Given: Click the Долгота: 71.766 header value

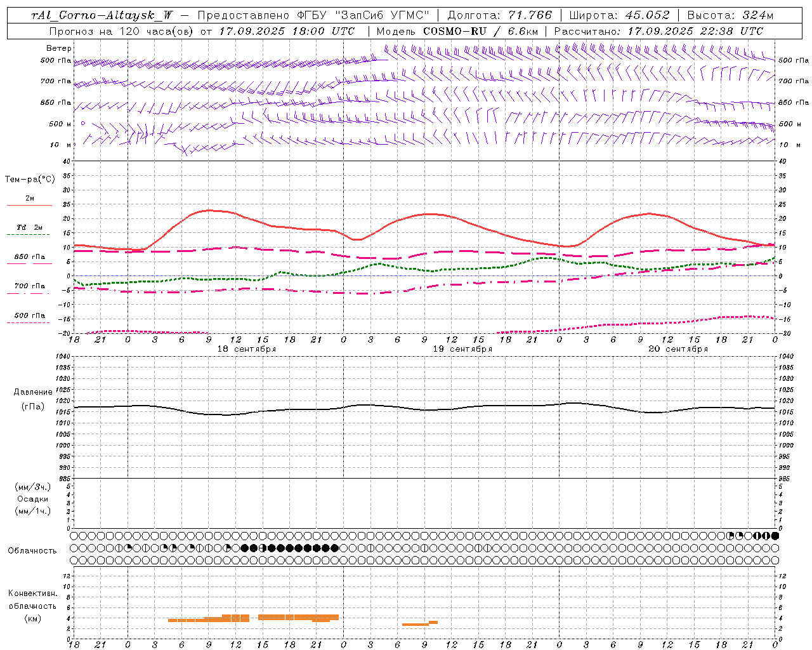Looking at the screenshot, I should tap(500, 15).
